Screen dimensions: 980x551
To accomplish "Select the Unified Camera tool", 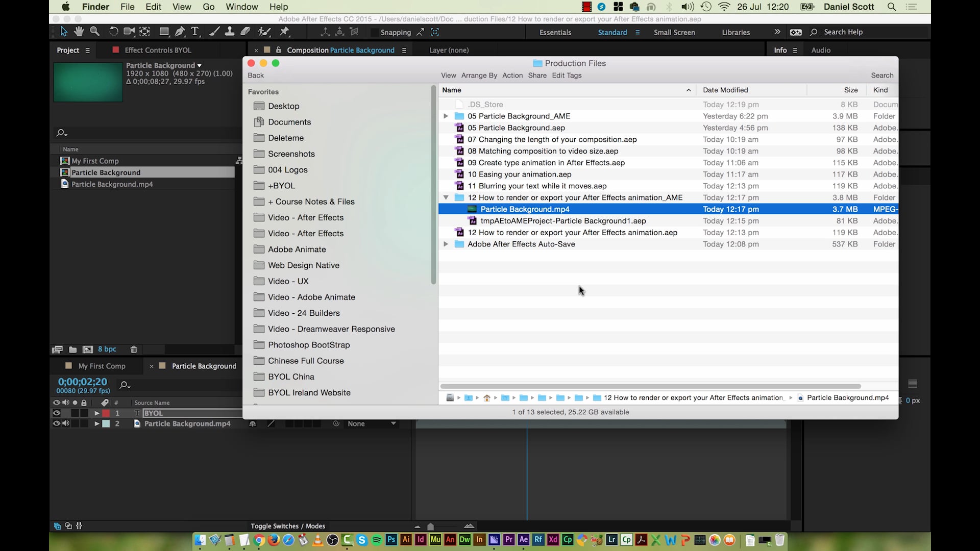I will 129,32.
